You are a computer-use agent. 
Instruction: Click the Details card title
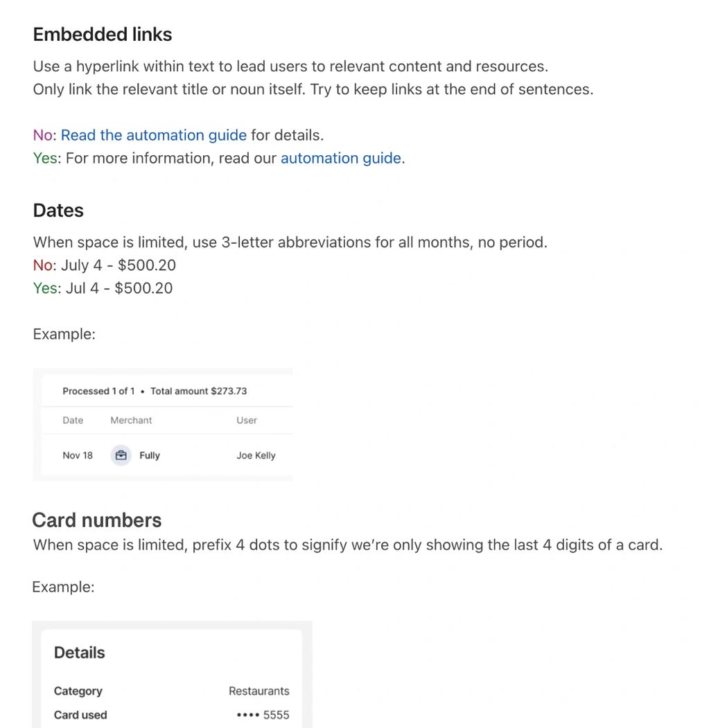point(80,652)
